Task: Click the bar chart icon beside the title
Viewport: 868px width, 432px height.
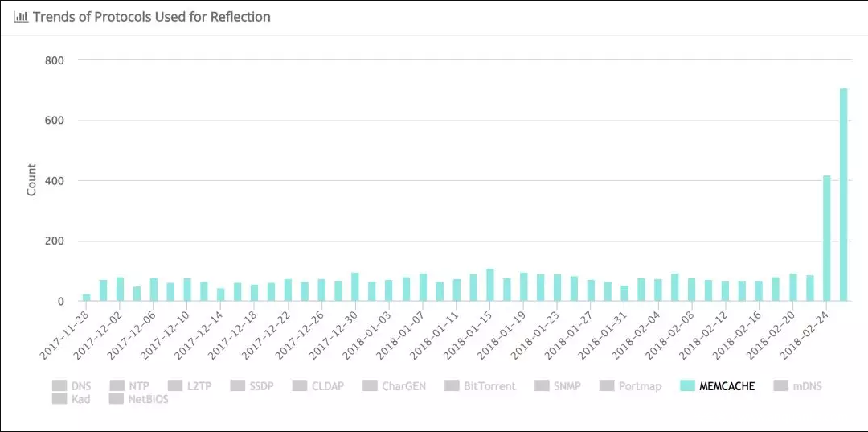Action: point(21,17)
